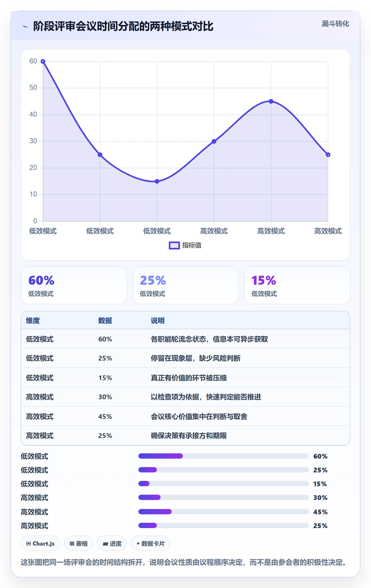The image size is (371, 588).
Task: Open the 60% stat card
Action: click(x=74, y=285)
